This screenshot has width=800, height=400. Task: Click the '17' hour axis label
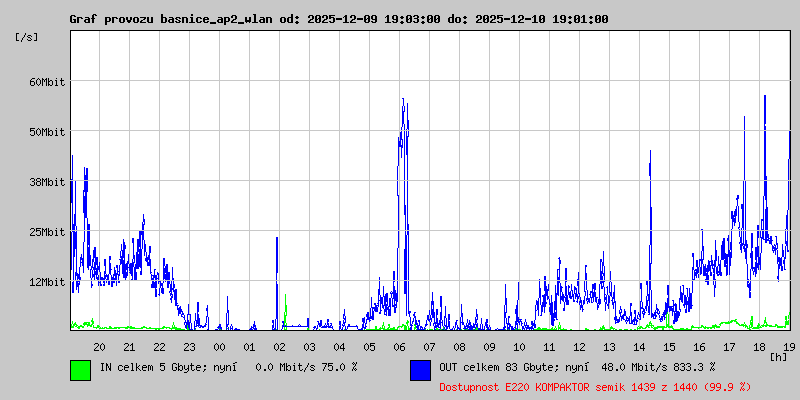coord(730,347)
